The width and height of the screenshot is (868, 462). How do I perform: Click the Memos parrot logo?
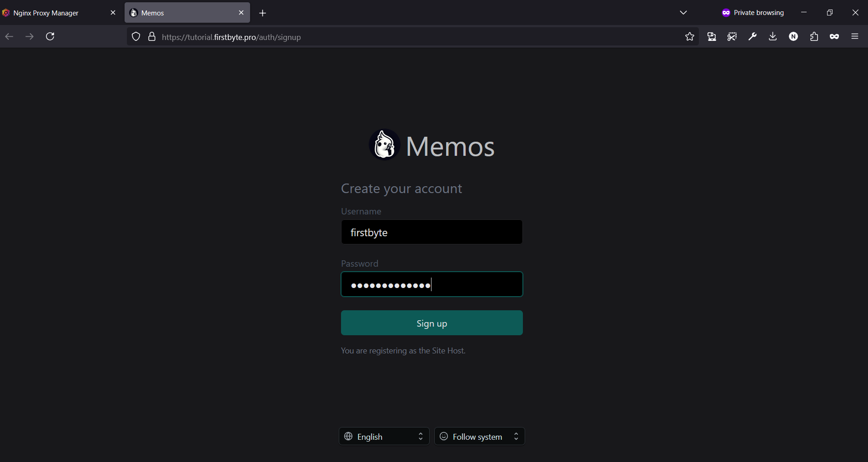[384, 145]
